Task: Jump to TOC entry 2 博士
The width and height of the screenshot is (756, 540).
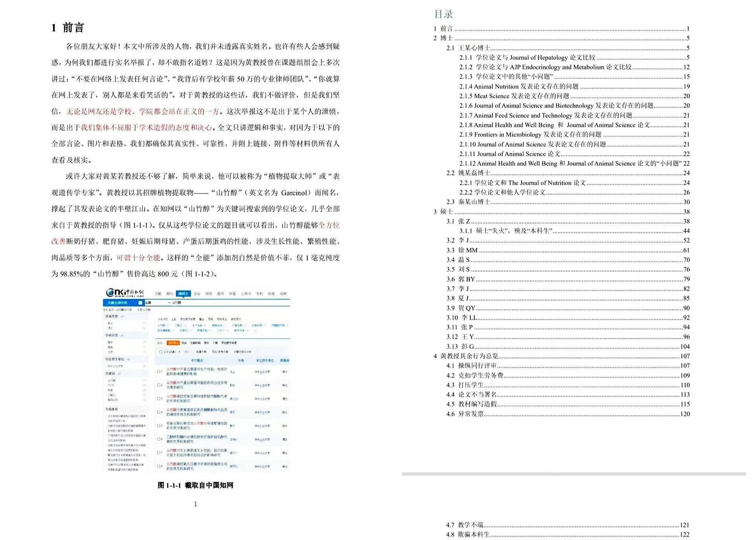Action: coord(561,38)
